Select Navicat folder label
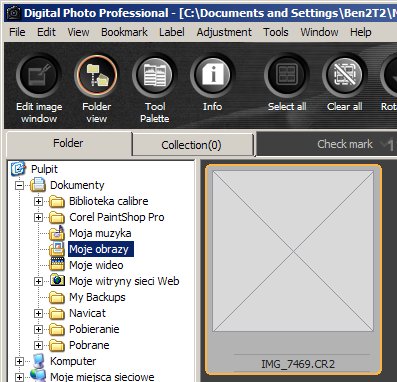This screenshot has width=397, height=382. pos(87,313)
